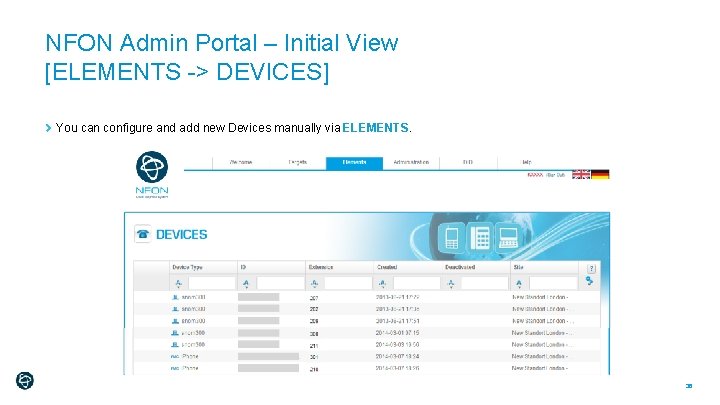The height and width of the screenshot is (405, 720).
Task: Click the device icon in extension 209 row
Action: click(175, 321)
